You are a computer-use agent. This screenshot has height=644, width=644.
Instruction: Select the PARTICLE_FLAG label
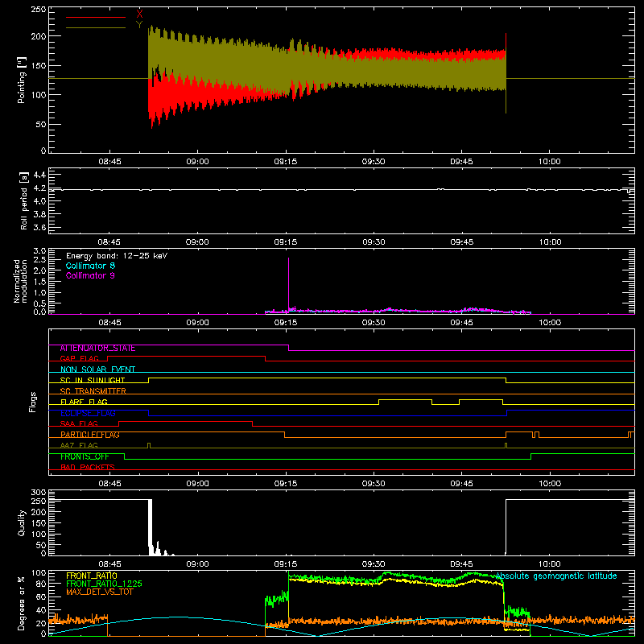(x=90, y=435)
